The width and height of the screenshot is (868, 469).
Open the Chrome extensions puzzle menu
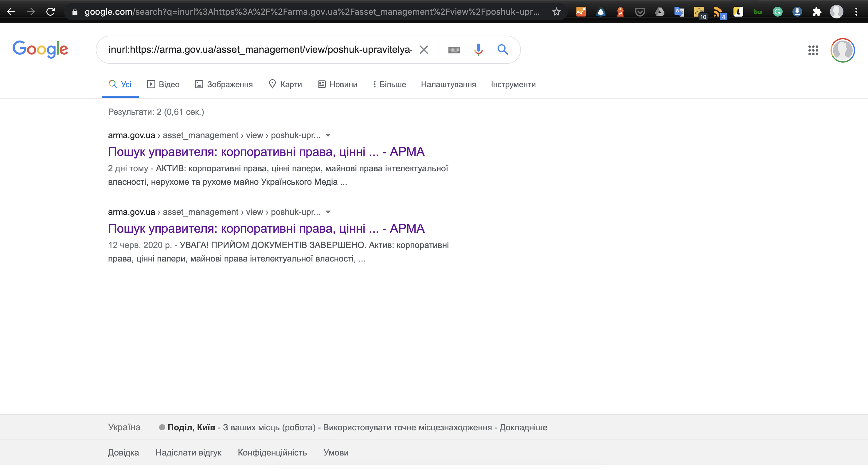(817, 12)
